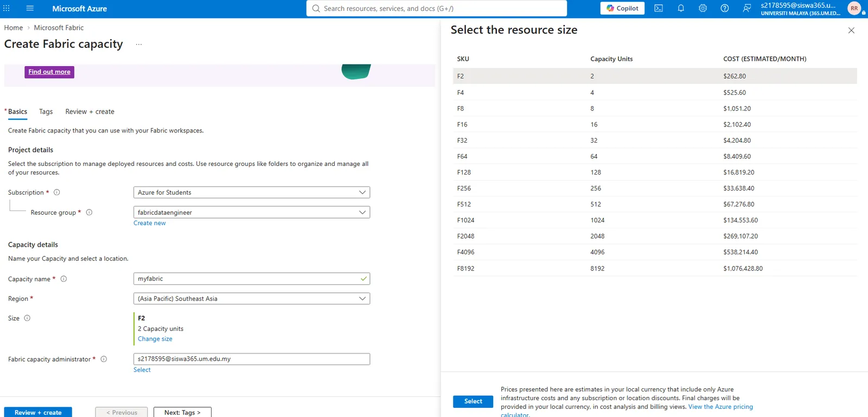Open the hamburger portal menu
This screenshot has width=868, height=417.
30,8
